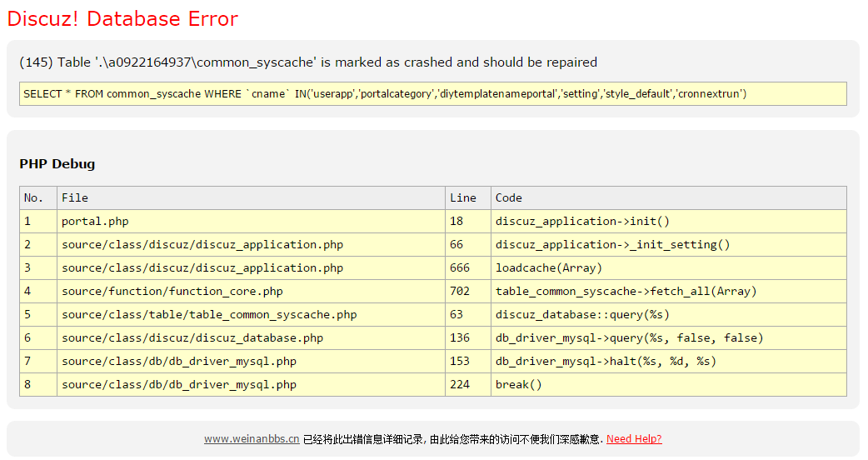The image size is (868, 460).
Task: Click the 'Line' column header
Action: 468,197
